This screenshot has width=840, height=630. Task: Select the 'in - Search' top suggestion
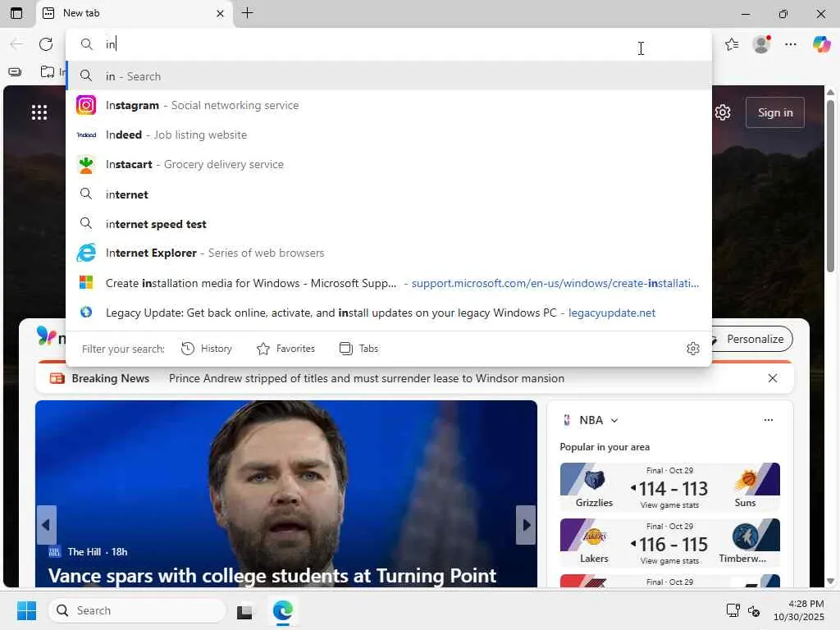pyautogui.click(x=389, y=76)
